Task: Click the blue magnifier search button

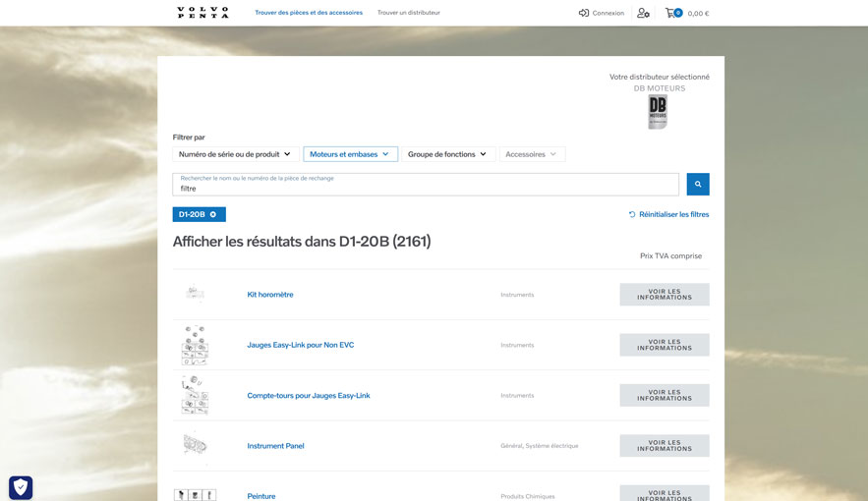Action: pos(697,184)
